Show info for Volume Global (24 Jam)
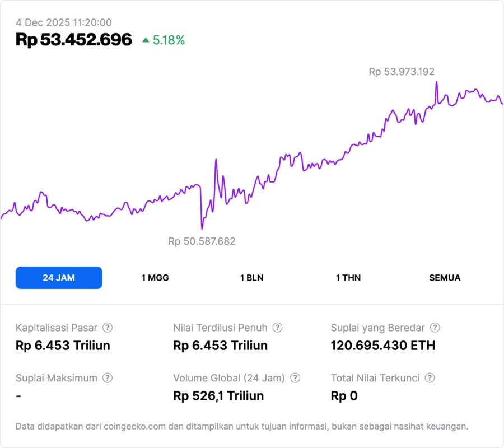Screen dimensions: 504x448 point(295,378)
